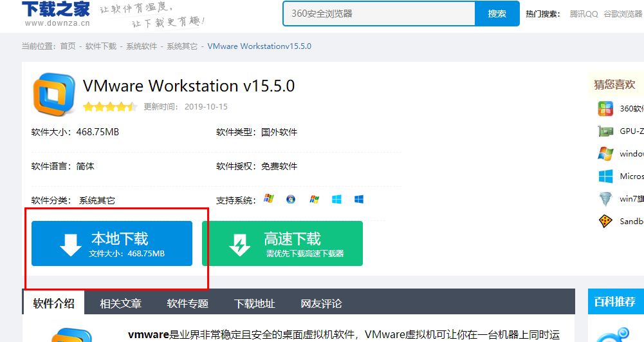The image size is (644, 342).
Task: Open the 软件专题 tab
Action: coord(188,304)
